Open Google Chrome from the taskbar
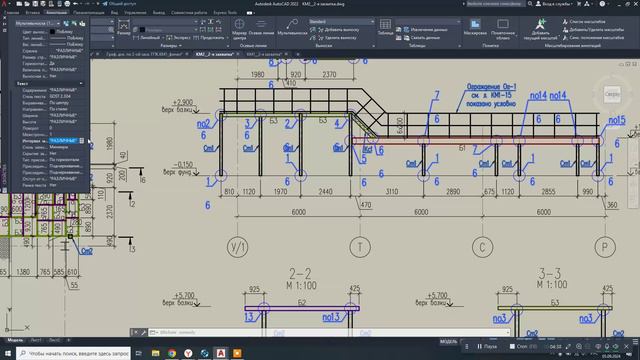The width and height of the screenshot is (640, 360). [172, 353]
